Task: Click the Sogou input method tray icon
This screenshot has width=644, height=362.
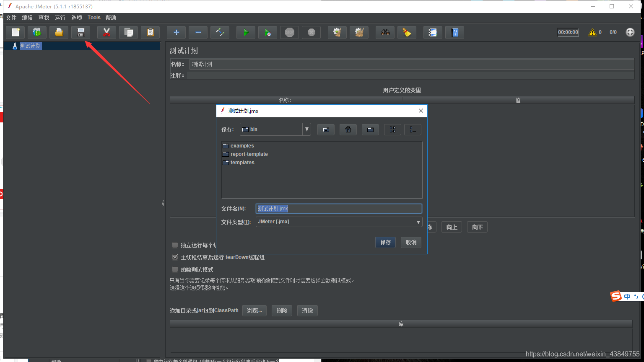Action: (x=616, y=296)
